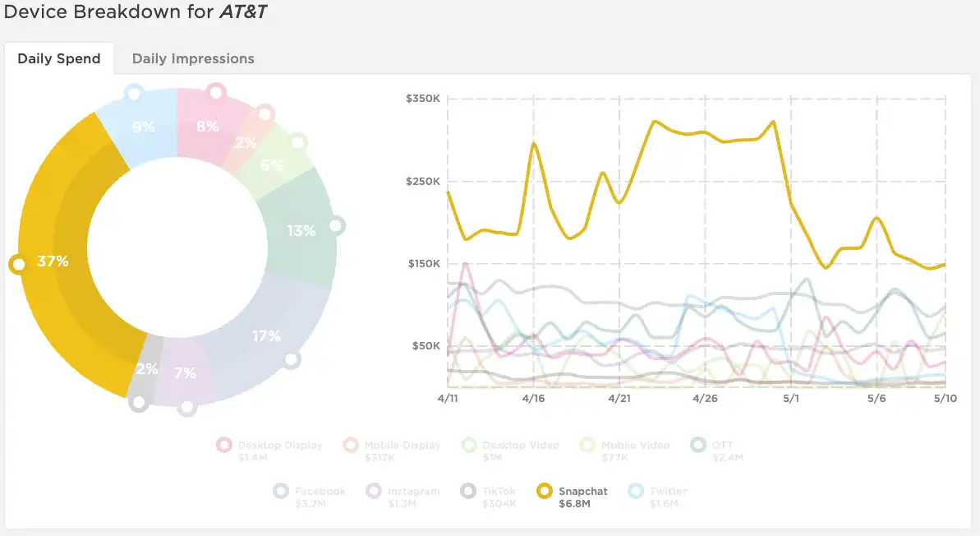This screenshot has height=536, width=980.
Task: Click the 7% purple donut segment
Action: tap(185, 372)
